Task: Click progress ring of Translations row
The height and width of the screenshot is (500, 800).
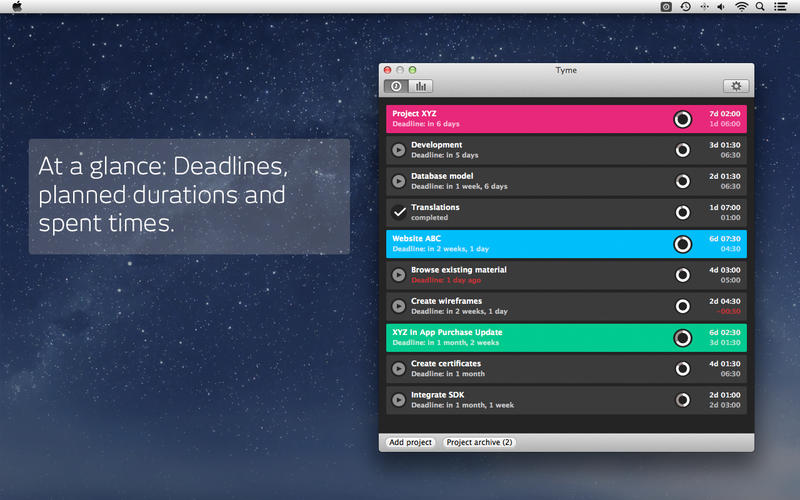Action: pyautogui.click(x=682, y=212)
